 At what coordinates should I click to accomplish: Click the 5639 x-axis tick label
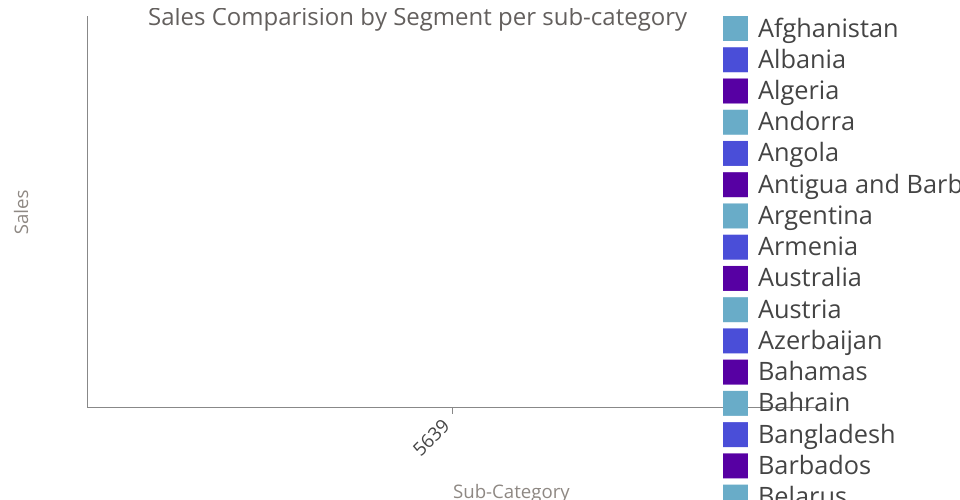pyautogui.click(x=432, y=438)
